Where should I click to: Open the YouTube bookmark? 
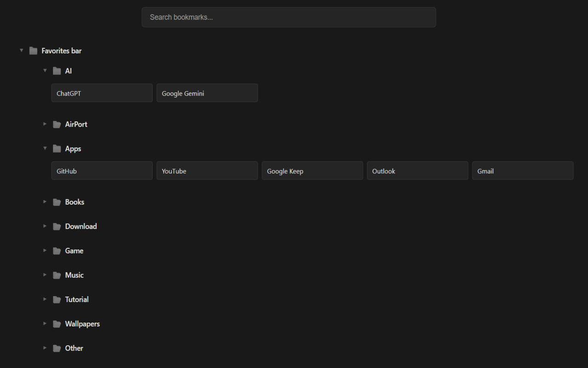coord(207,171)
